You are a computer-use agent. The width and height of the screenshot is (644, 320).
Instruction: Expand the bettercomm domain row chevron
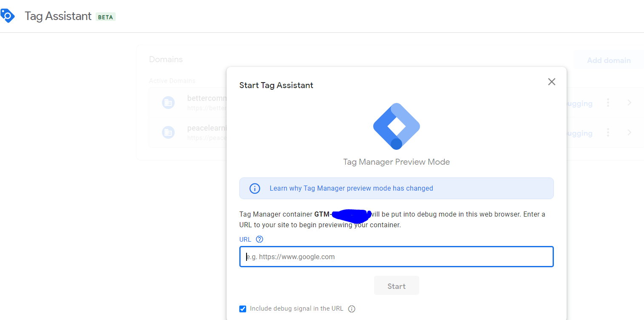coord(630,103)
